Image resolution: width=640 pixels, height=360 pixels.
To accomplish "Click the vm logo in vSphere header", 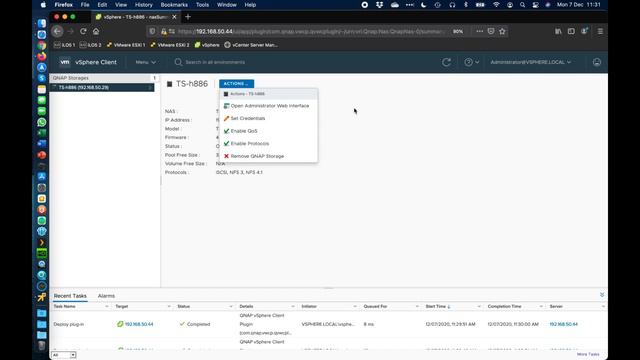I will point(64,62).
